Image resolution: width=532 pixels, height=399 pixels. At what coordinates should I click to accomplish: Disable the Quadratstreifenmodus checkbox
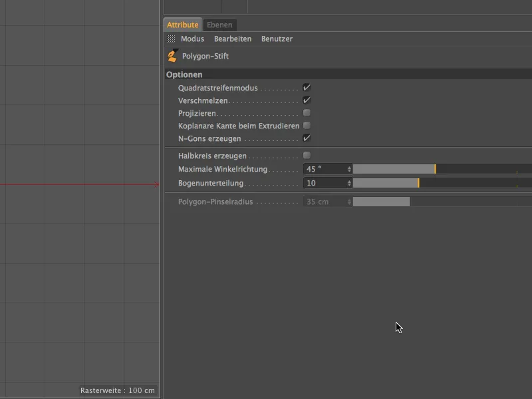point(306,87)
